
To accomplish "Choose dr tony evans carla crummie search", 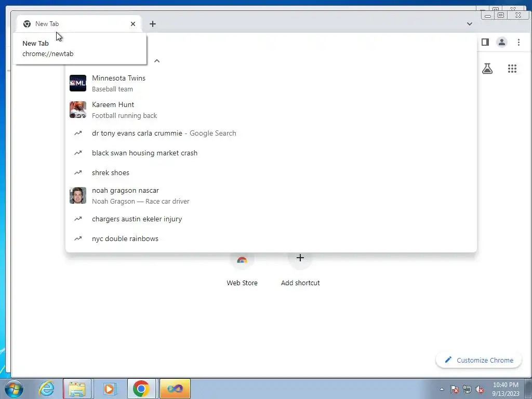I will 271,134.
